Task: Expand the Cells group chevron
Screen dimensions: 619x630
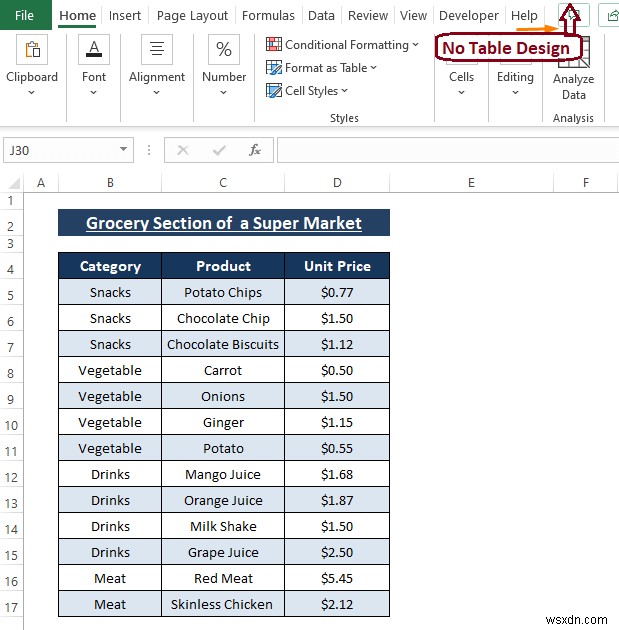Action: [462, 93]
